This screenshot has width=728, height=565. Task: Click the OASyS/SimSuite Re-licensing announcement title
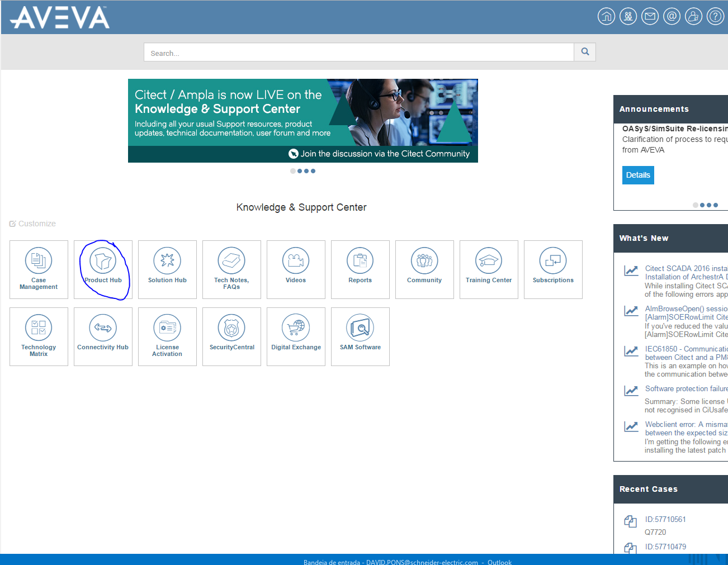675,129
